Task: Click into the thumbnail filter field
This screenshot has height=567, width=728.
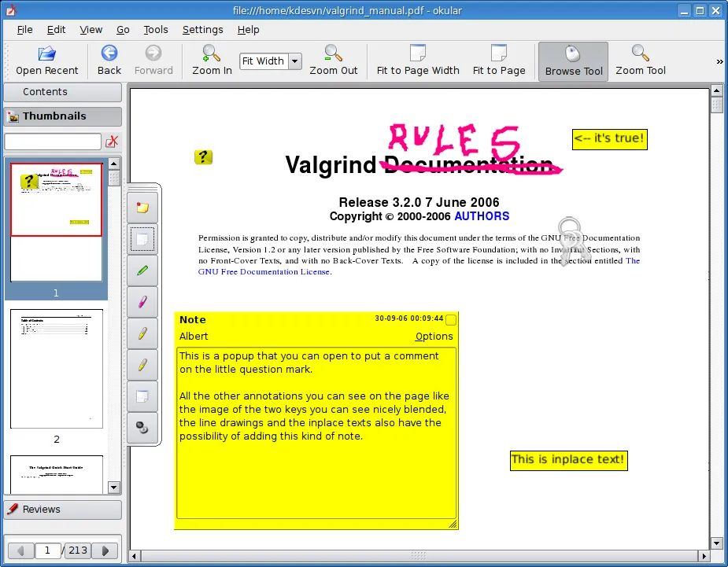Action: pyautogui.click(x=53, y=142)
